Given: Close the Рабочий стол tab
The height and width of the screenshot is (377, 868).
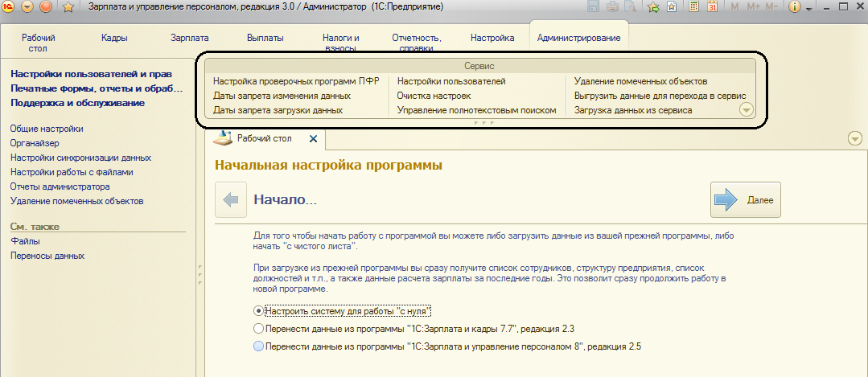Looking at the screenshot, I should pos(313,139).
